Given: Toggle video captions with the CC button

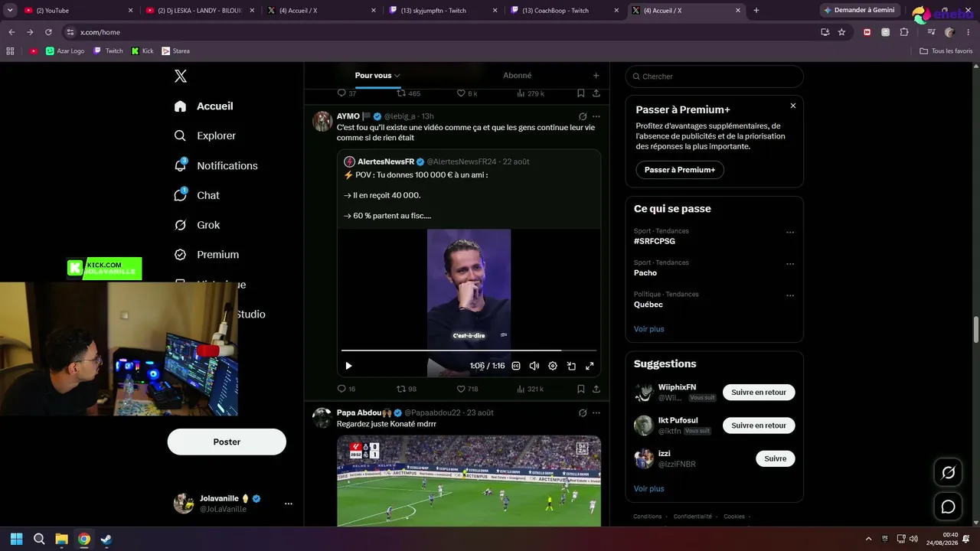Looking at the screenshot, I should [x=516, y=366].
